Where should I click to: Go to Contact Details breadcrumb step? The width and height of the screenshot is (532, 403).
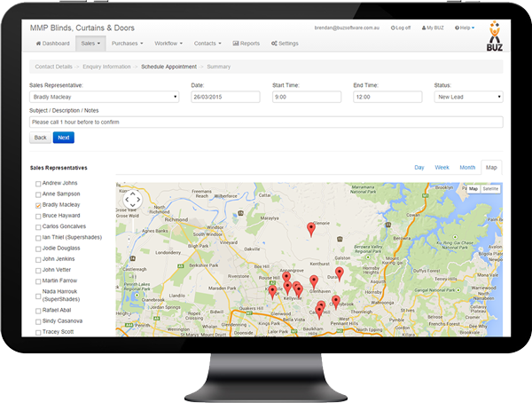click(x=53, y=67)
